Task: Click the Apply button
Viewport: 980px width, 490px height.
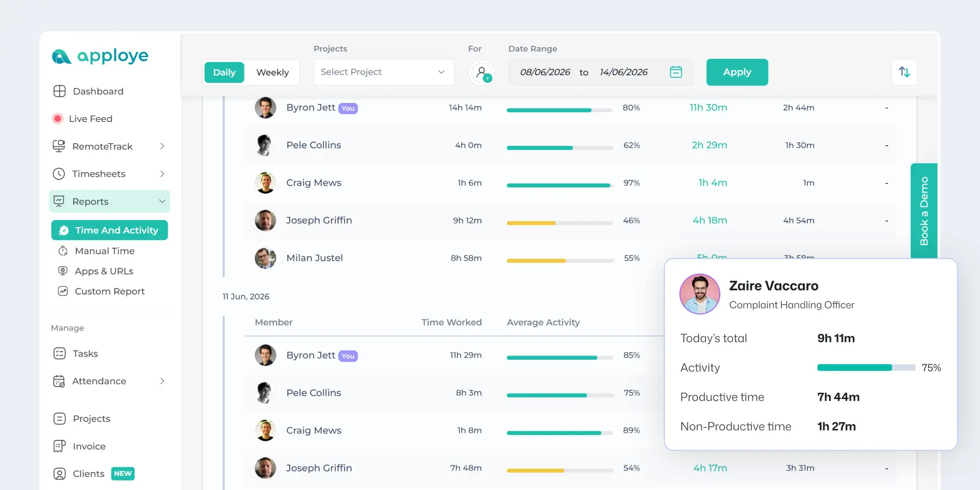Action: [737, 72]
